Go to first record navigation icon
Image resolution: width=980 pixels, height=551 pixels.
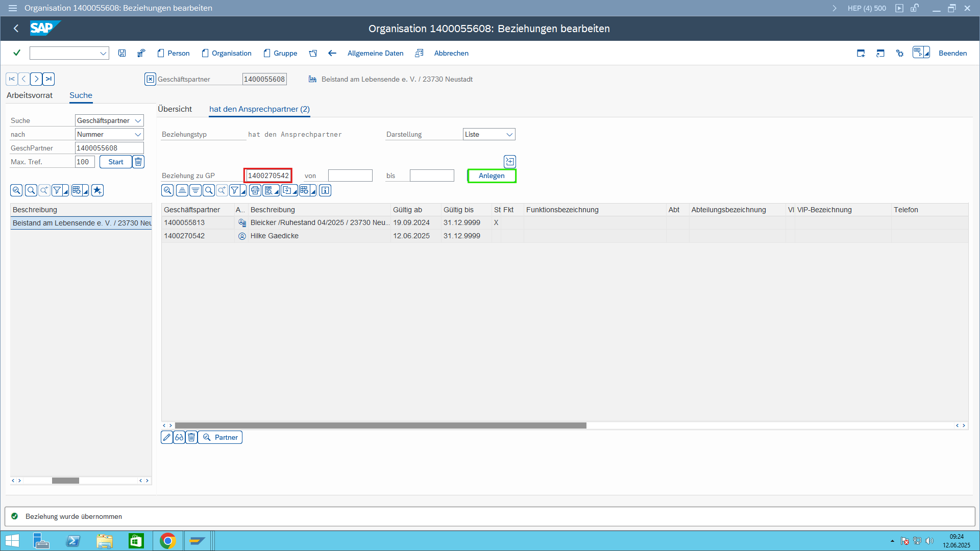tap(12, 79)
